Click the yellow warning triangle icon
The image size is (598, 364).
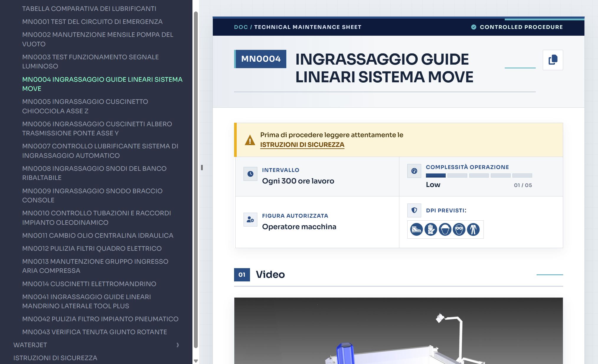pos(250,140)
